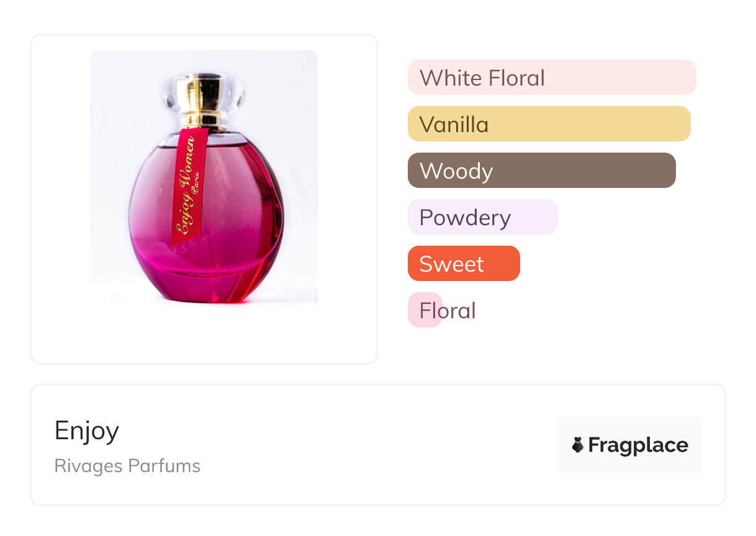Visit the Rivages Parfums brand link

[x=127, y=466]
